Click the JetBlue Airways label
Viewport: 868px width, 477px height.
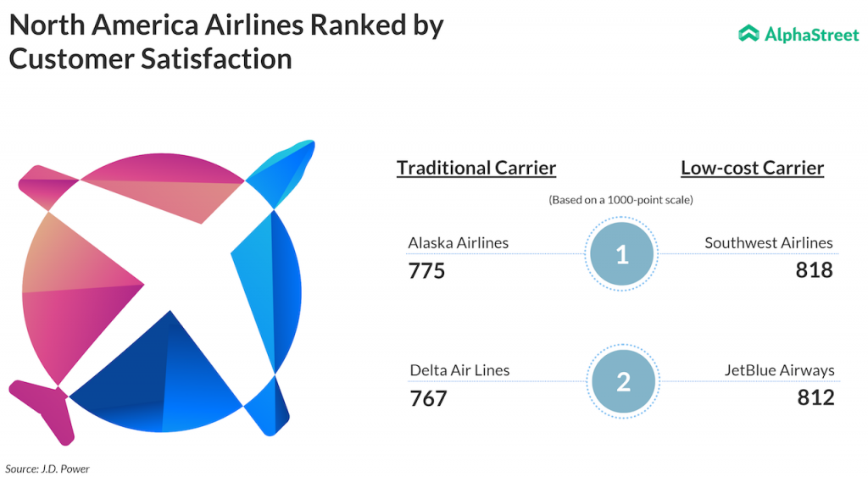pos(779,370)
